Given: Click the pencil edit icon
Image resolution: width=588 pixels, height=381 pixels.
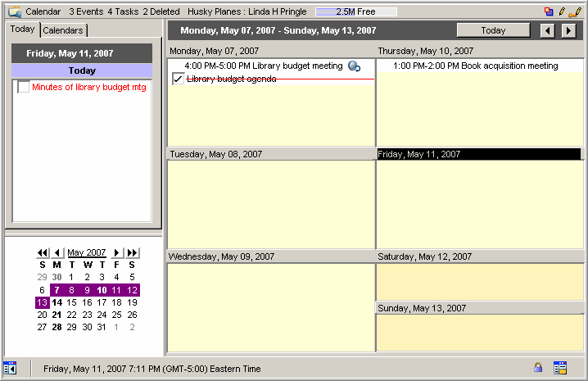Looking at the screenshot, I should tap(562, 11).
